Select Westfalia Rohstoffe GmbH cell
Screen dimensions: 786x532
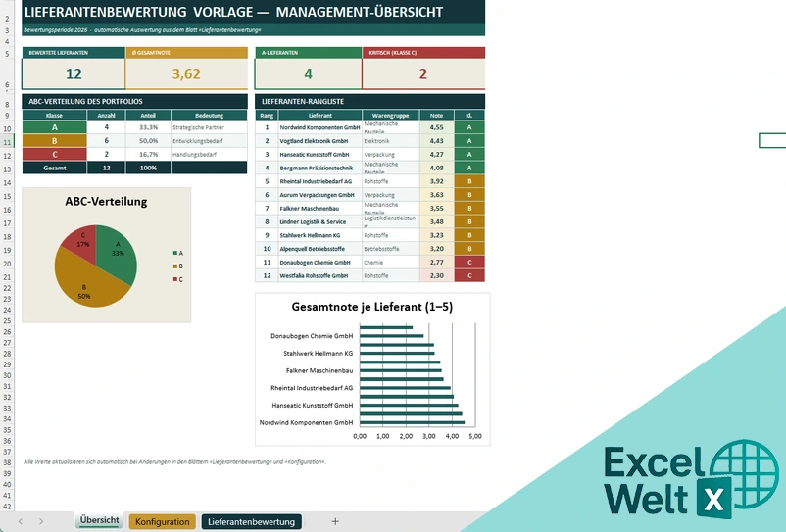[x=319, y=275]
